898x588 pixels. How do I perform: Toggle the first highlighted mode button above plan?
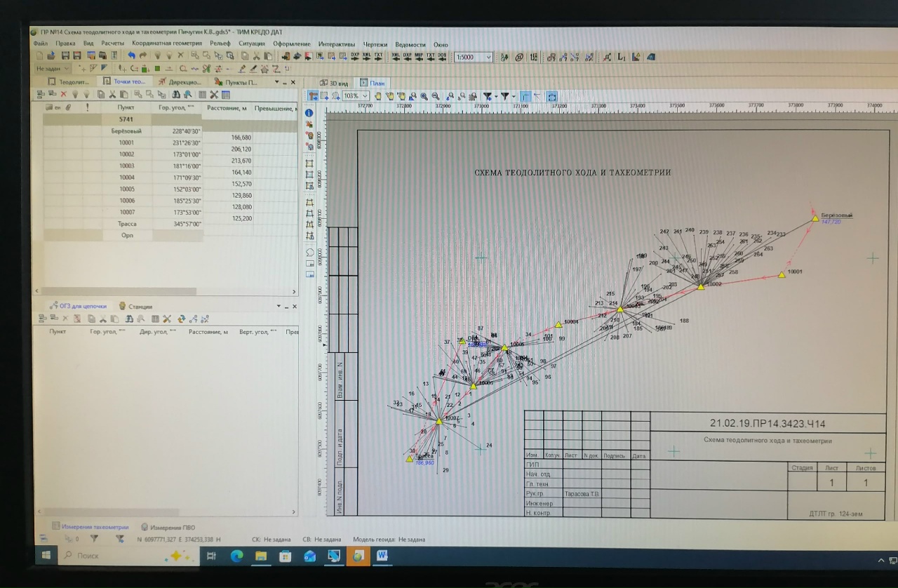point(313,96)
